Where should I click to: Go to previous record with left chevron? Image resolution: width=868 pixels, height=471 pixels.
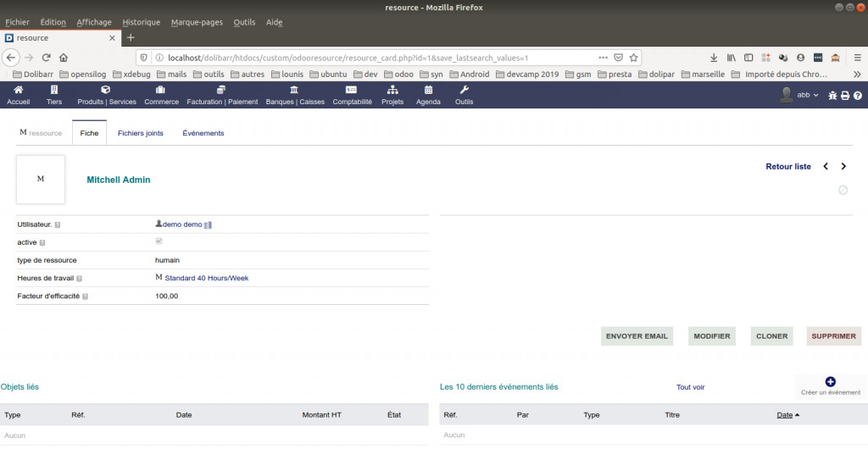click(826, 166)
